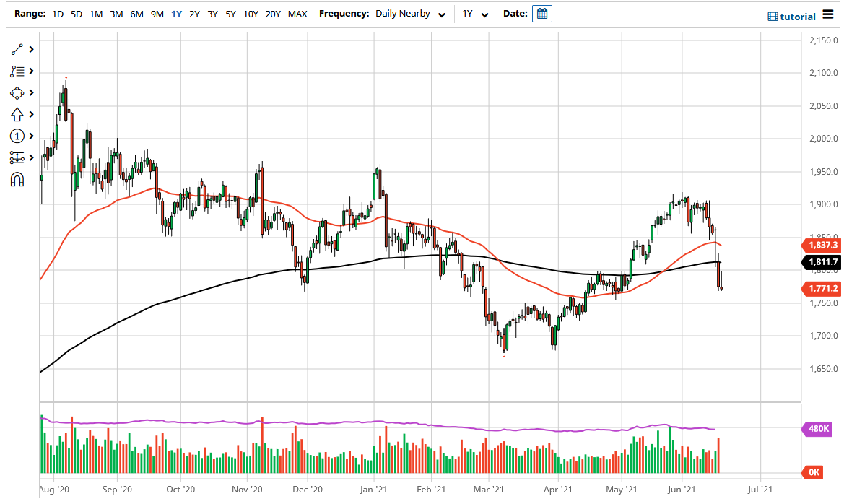Set range to 9M
The width and height of the screenshot is (844, 504).
(x=157, y=14)
